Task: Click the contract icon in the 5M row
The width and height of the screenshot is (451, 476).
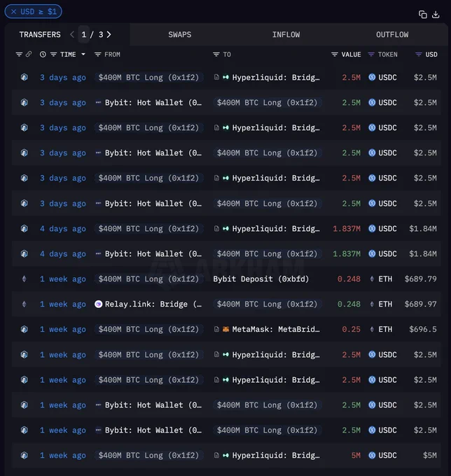Action: point(216,455)
